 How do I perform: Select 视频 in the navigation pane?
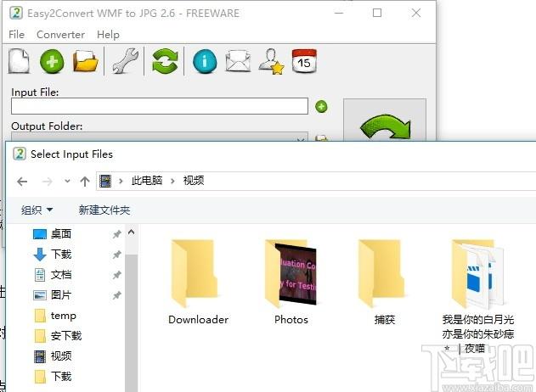click(61, 356)
